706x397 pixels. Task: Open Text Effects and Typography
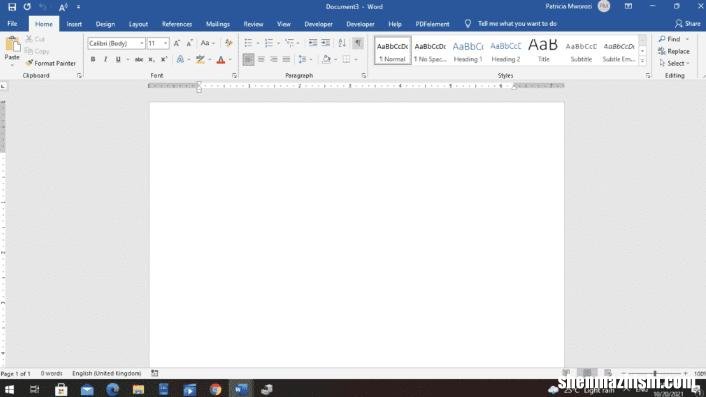(x=180, y=59)
